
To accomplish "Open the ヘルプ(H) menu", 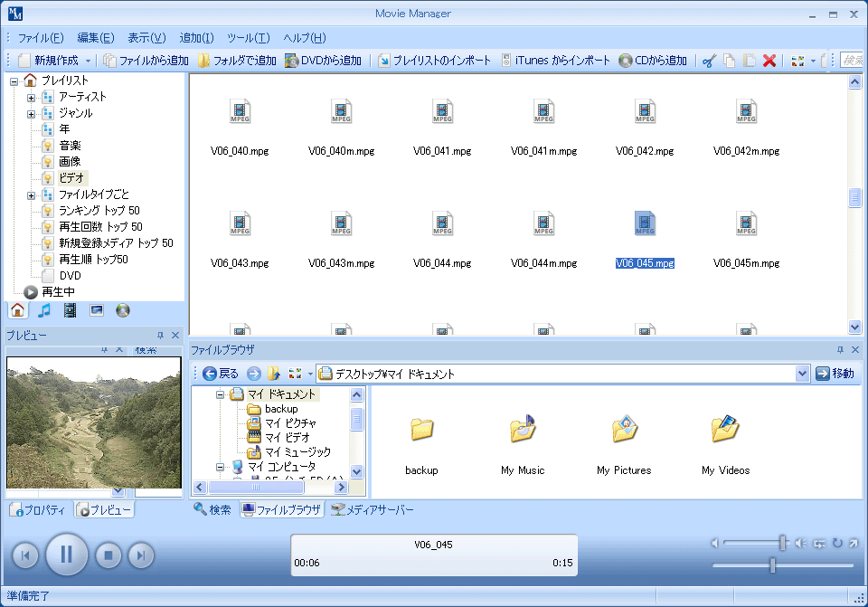I will click(x=305, y=38).
